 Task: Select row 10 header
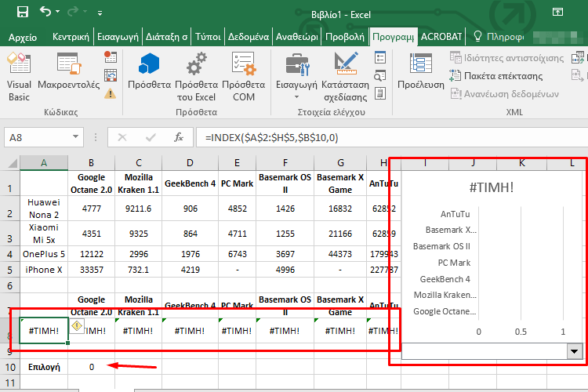click(10, 367)
